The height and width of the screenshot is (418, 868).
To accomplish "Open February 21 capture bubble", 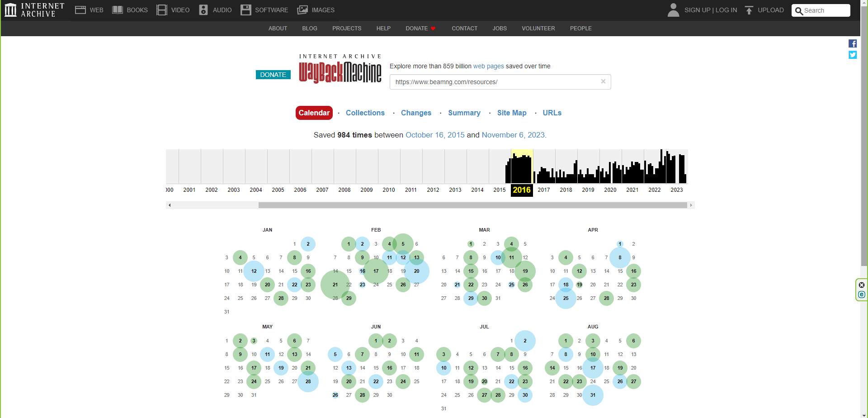I will (335, 285).
